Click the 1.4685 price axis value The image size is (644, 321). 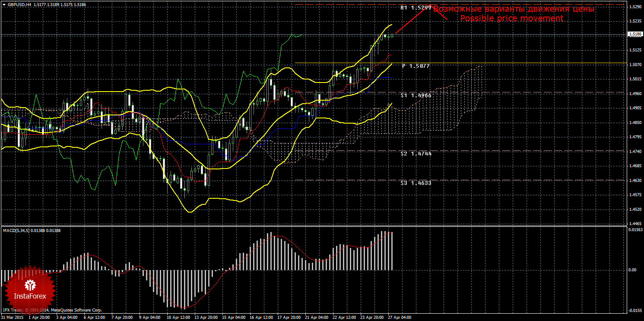coord(634,166)
